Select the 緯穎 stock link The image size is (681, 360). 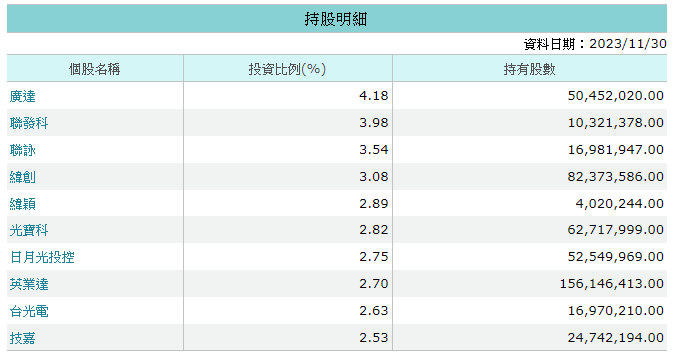(x=23, y=204)
